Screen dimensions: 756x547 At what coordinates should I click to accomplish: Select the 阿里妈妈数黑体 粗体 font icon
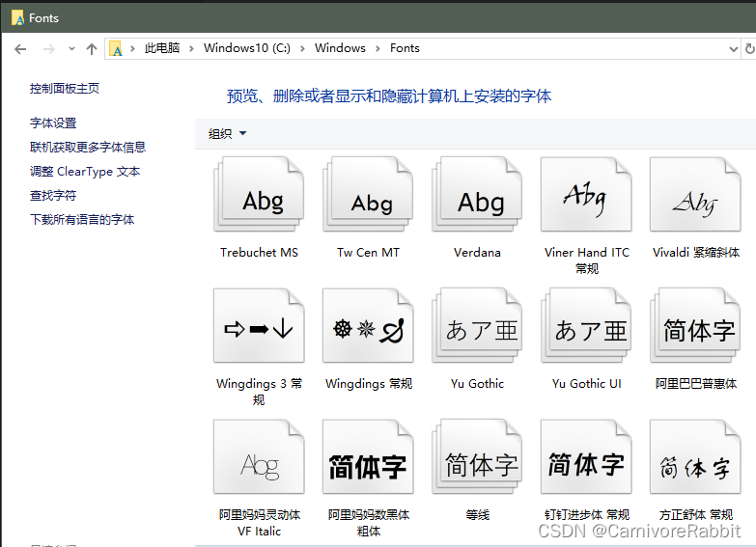point(368,456)
